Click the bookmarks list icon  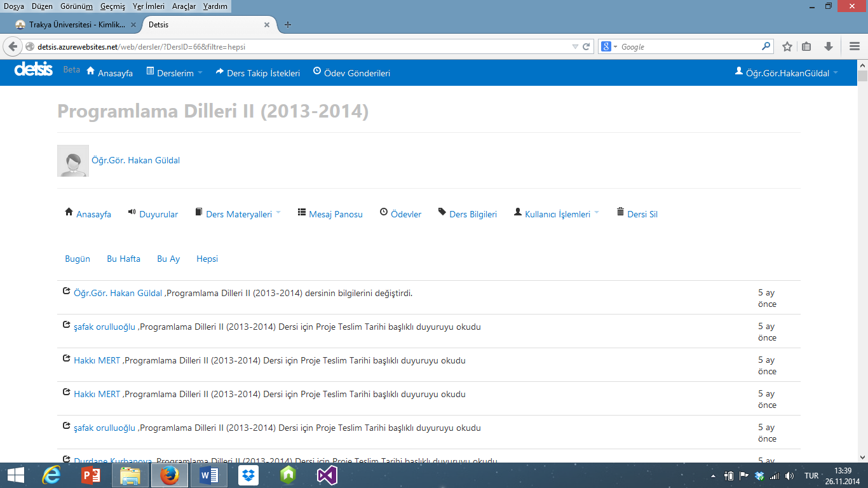[x=806, y=46]
